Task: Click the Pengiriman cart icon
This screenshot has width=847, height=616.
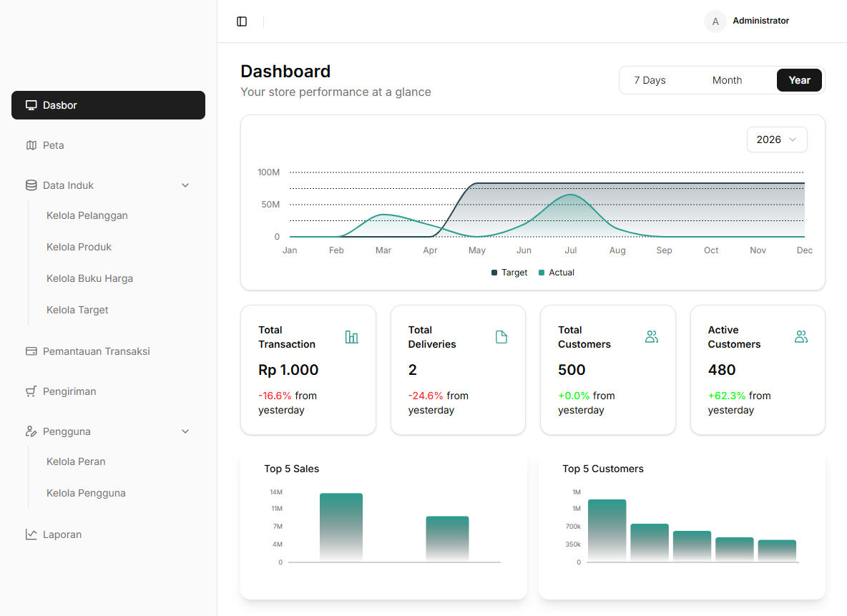Action: pos(31,391)
